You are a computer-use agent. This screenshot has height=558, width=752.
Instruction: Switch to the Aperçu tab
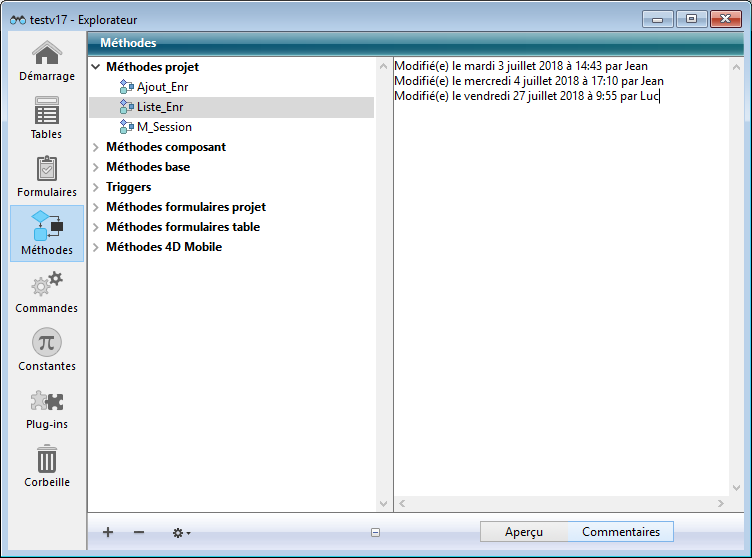coord(524,532)
